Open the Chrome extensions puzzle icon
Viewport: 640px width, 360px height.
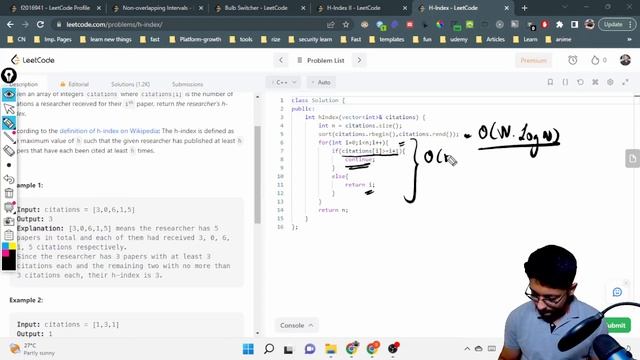[x=559, y=24]
